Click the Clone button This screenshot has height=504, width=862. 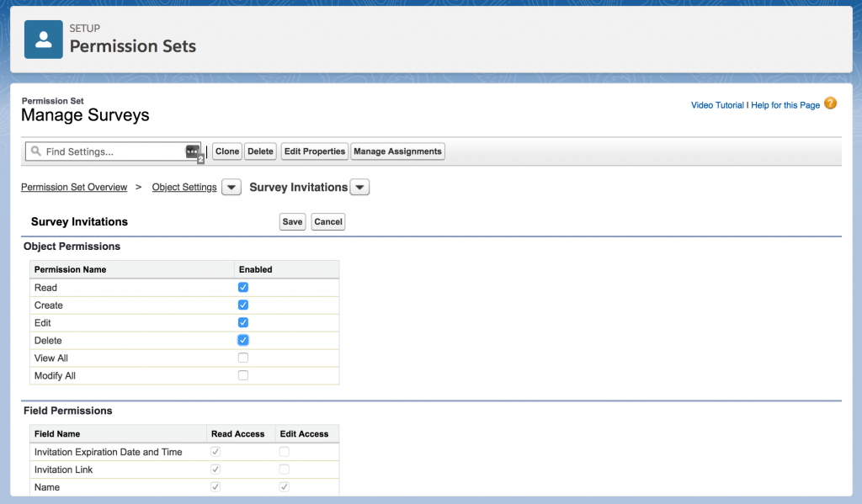226,151
